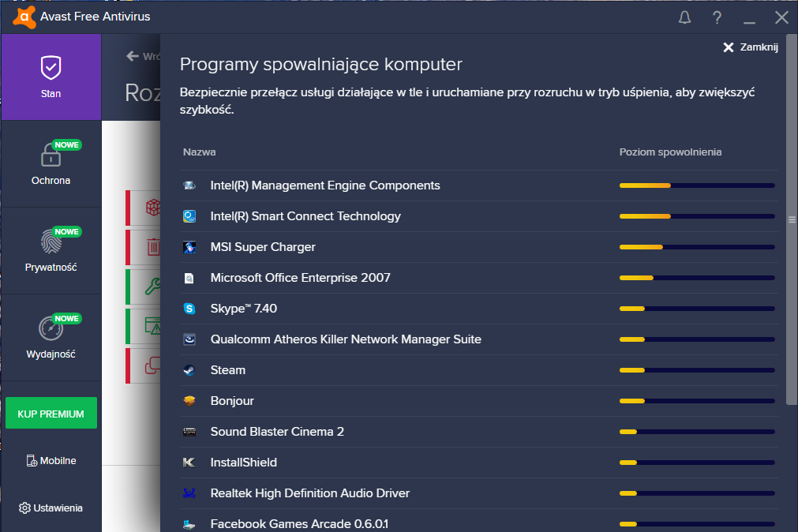
Task: Open Mobilne in the sidebar
Action: pyautogui.click(x=51, y=461)
